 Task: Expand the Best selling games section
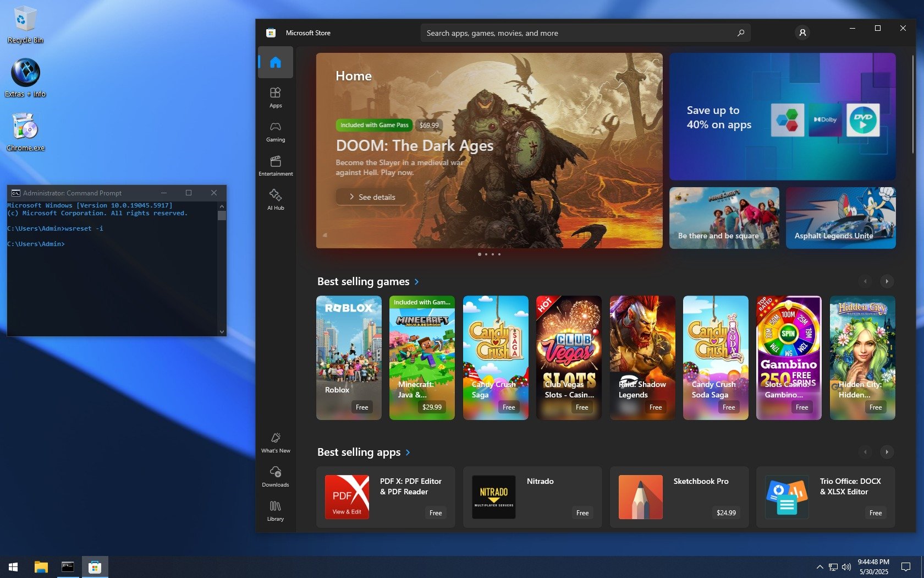click(x=368, y=282)
